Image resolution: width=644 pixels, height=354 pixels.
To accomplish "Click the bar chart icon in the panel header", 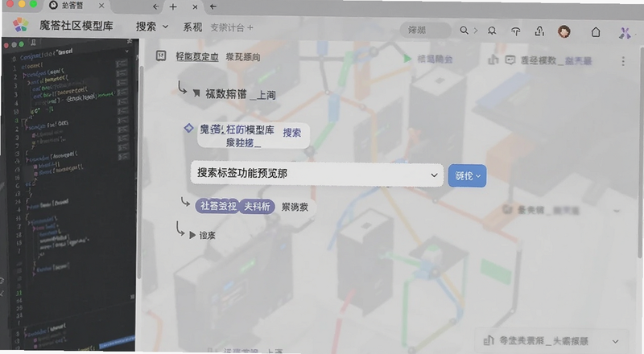I will (x=493, y=60).
